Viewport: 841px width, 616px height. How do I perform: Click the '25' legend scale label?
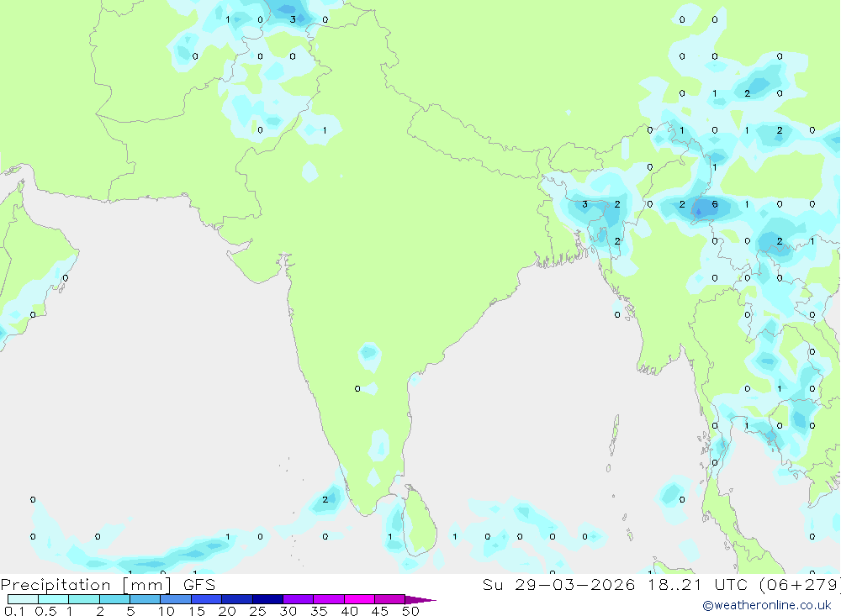[x=257, y=611]
